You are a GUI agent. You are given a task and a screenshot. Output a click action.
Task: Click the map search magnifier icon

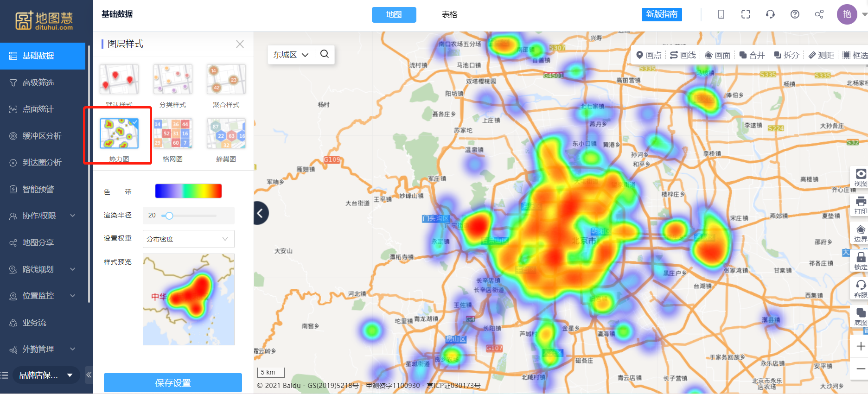(325, 54)
